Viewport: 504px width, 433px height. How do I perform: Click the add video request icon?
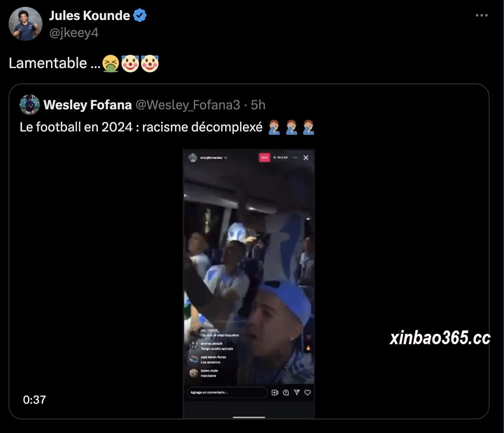click(x=275, y=393)
